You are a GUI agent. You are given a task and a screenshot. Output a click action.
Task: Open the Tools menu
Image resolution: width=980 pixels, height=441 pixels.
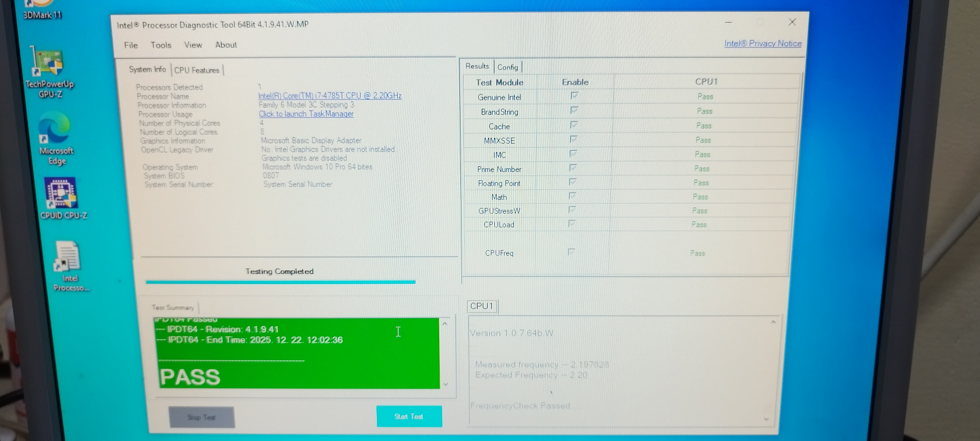tap(161, 45)
